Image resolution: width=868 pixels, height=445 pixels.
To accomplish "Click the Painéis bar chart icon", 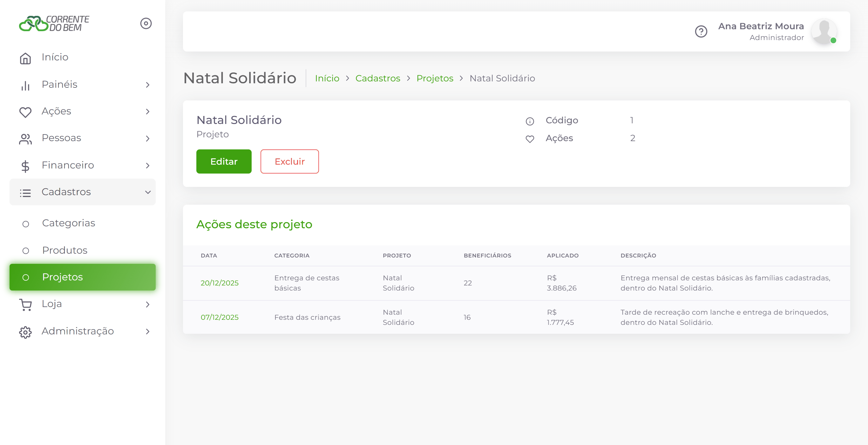I will (x=25, y=86).
